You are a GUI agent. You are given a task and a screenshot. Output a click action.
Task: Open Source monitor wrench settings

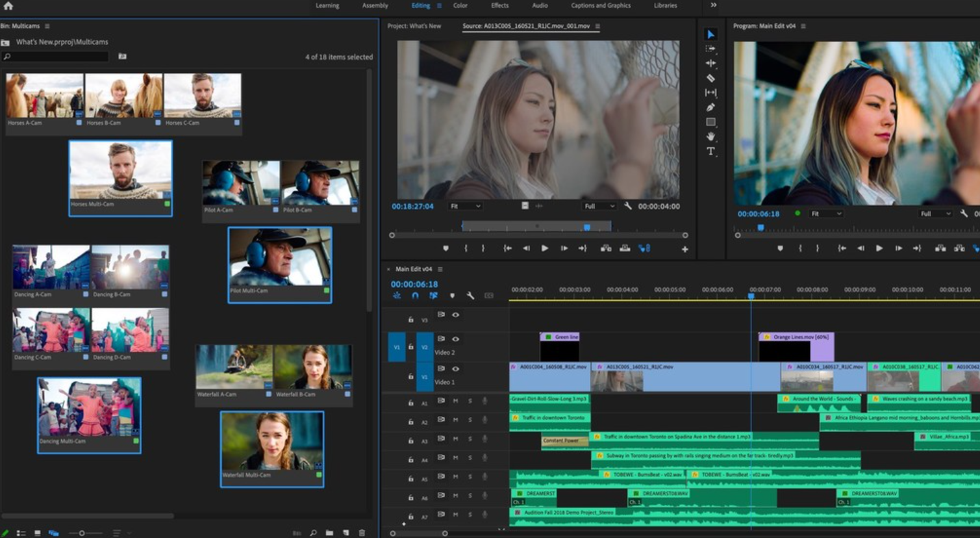pos(628,206)
